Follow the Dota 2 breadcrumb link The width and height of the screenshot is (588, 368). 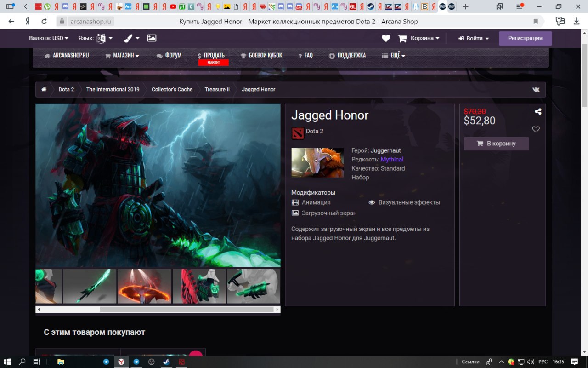(x=66, y=90)
